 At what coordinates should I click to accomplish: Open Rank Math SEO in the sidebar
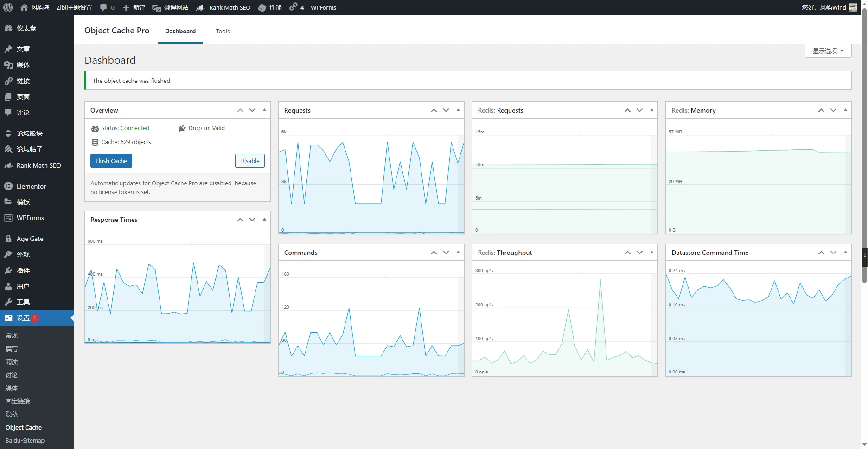[38, 165]
